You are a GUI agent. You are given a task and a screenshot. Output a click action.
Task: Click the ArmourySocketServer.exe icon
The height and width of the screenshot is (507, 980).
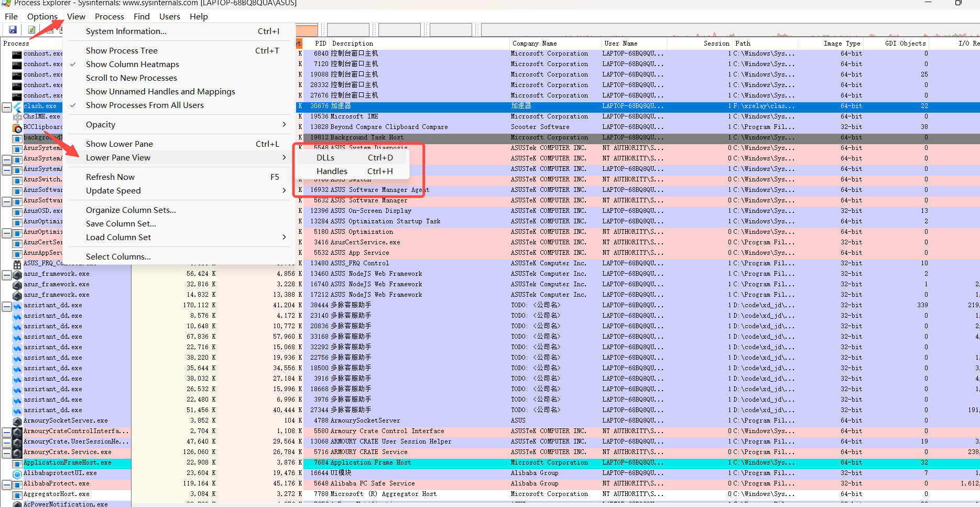point(17,421)
